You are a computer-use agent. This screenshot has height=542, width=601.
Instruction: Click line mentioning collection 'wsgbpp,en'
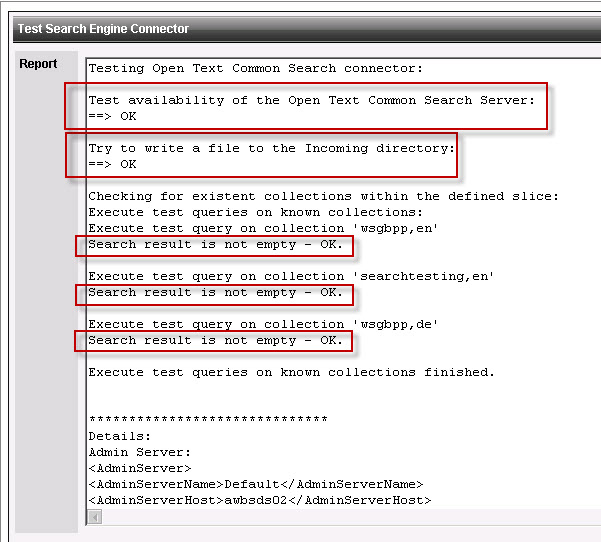(263, 228)
